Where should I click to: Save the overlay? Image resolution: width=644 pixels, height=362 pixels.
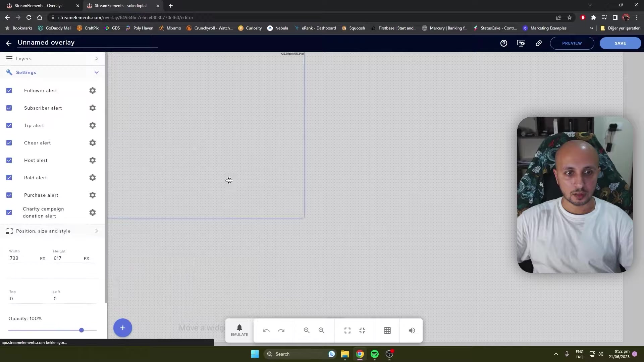coord(620,43)
